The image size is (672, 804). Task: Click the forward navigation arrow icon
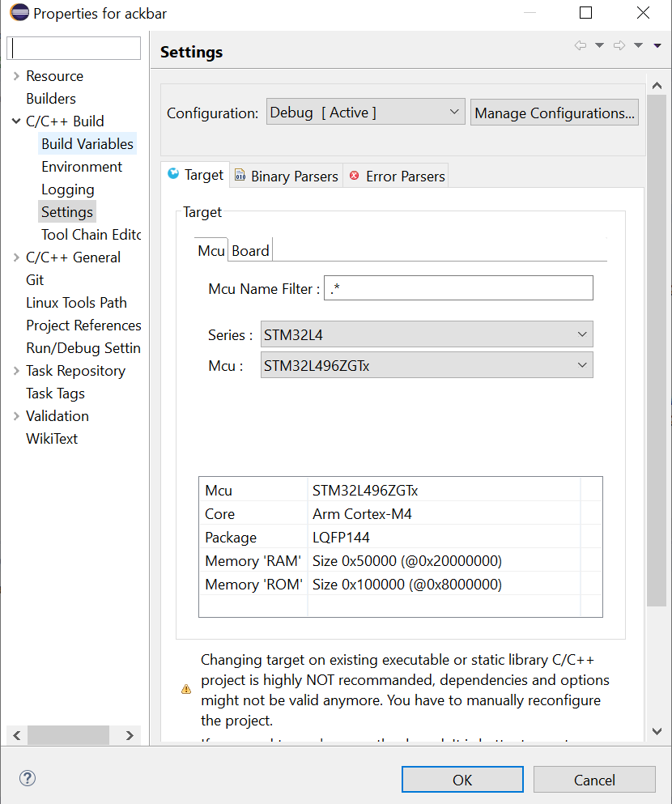[619, 45]
